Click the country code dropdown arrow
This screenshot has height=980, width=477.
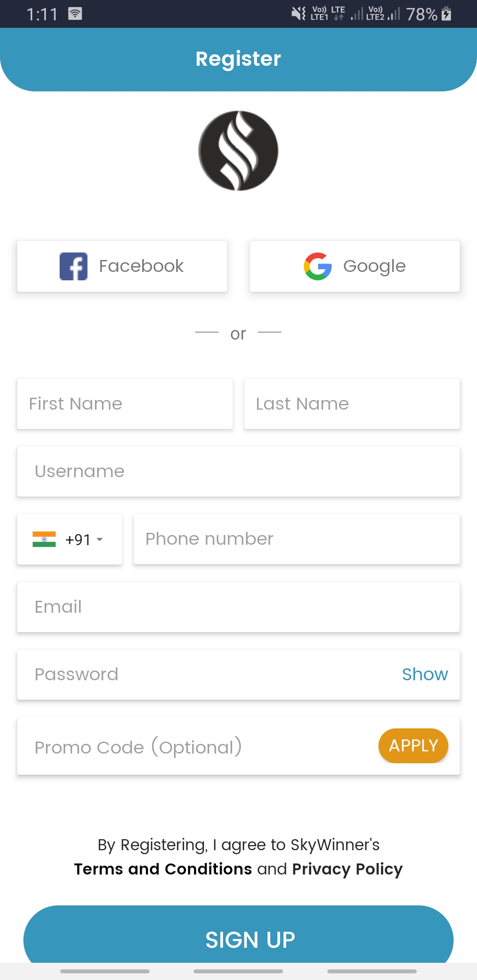click(100, 539)
